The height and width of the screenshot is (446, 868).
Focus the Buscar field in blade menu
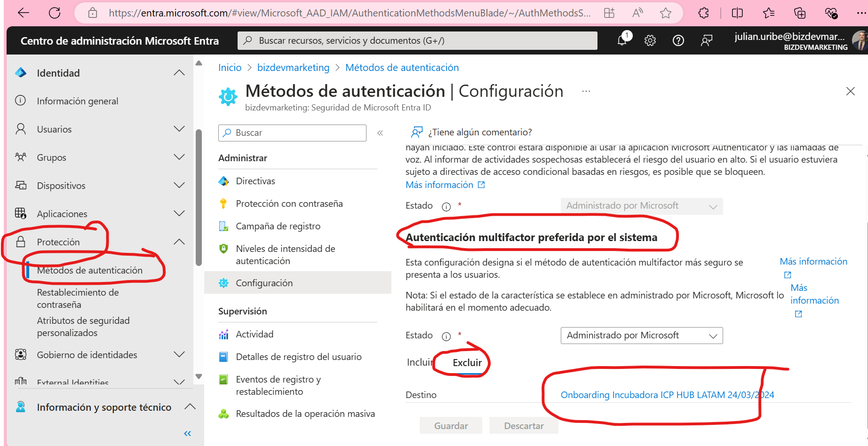tap(292, 133)
